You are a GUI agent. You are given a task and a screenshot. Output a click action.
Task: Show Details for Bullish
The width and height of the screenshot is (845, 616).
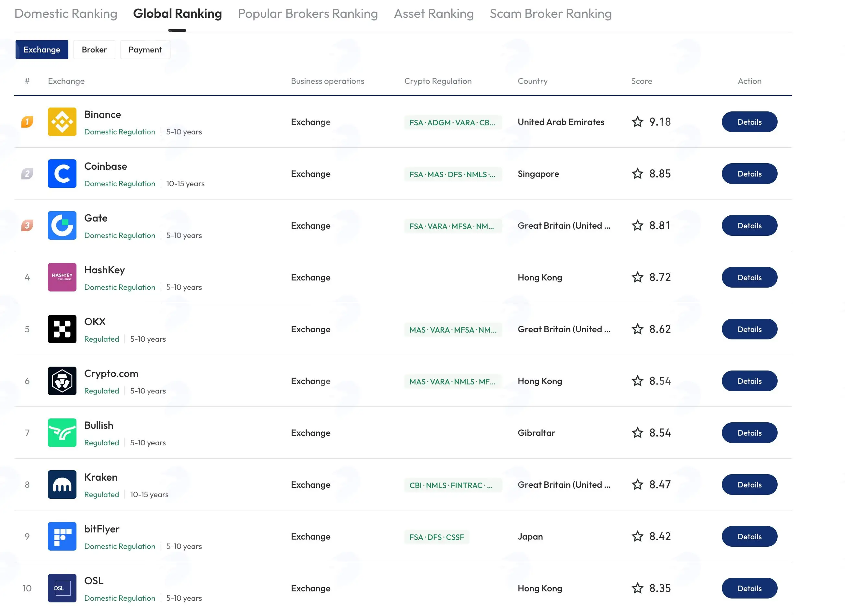click(749, 433)
